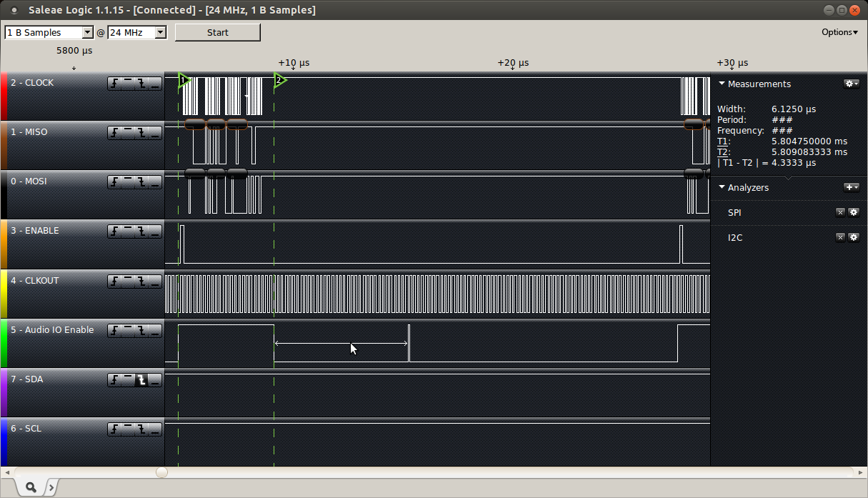The image size is (868, 498).
Task: Open settings gear for I2C analyzer
Action: (x=853, y=237)
